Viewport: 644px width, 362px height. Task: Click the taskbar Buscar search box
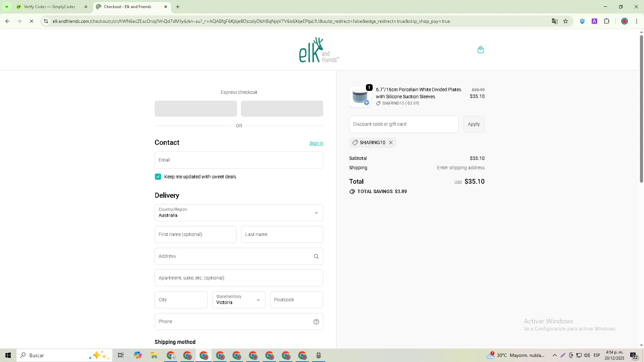64,356
